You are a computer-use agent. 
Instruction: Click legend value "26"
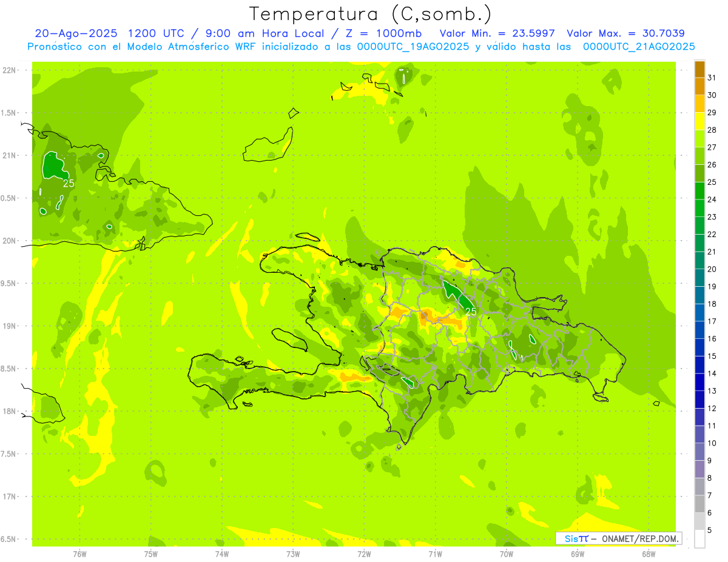712,165
